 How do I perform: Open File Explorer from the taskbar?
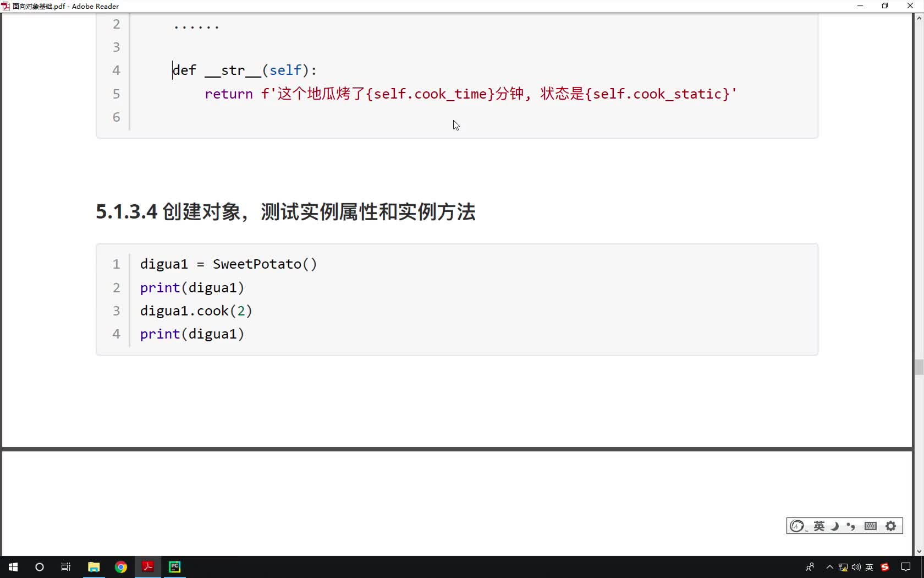94,567
